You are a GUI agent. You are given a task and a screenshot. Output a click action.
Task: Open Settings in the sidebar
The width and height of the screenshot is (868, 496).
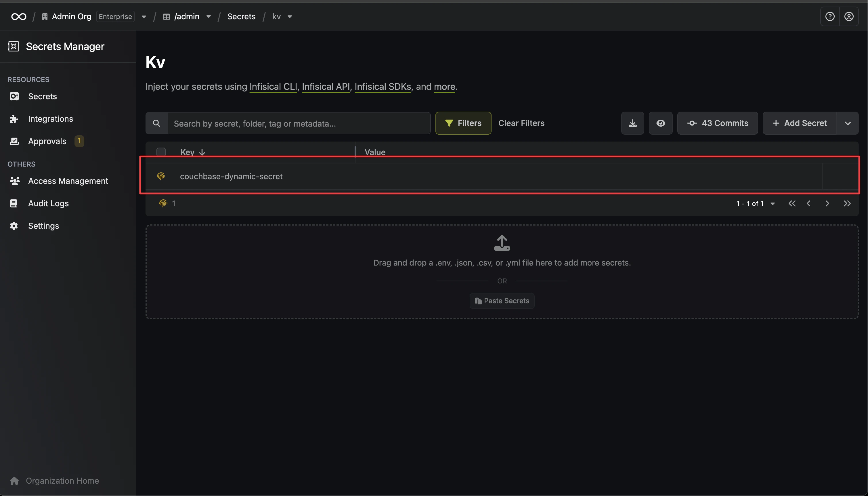pos(44,226)
